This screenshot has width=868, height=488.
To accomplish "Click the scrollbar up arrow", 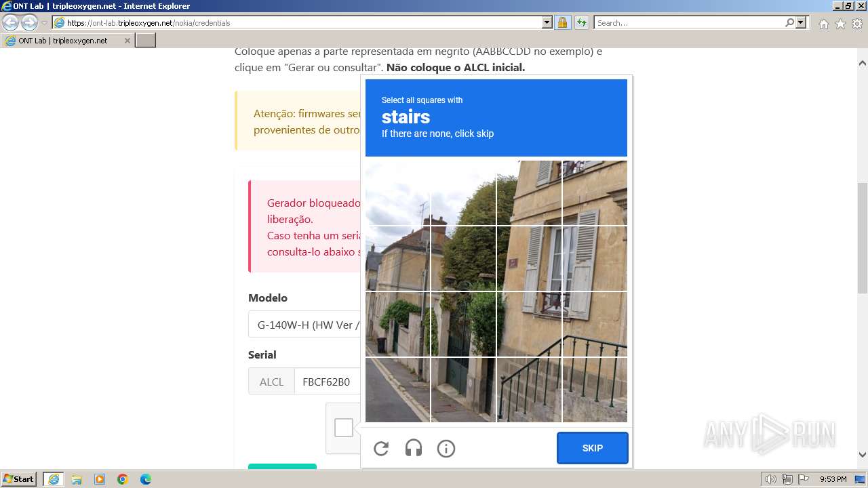I will 863,62.
